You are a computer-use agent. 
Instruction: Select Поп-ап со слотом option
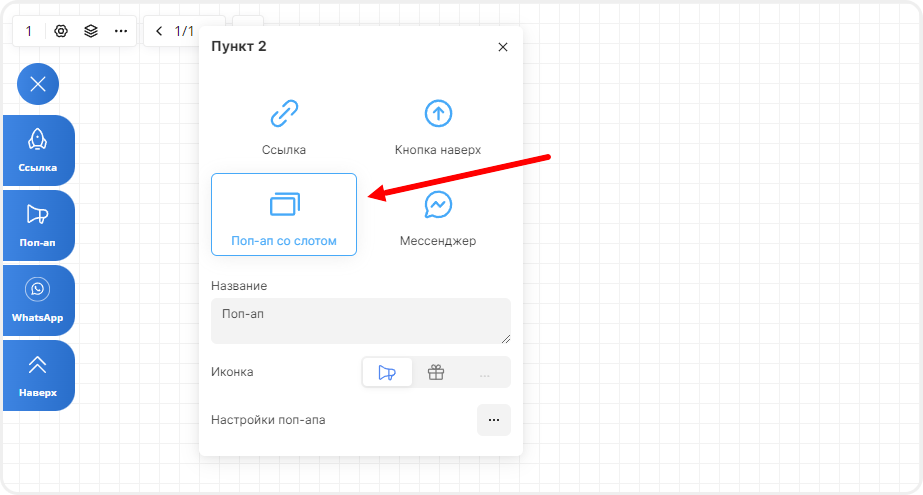284,214
